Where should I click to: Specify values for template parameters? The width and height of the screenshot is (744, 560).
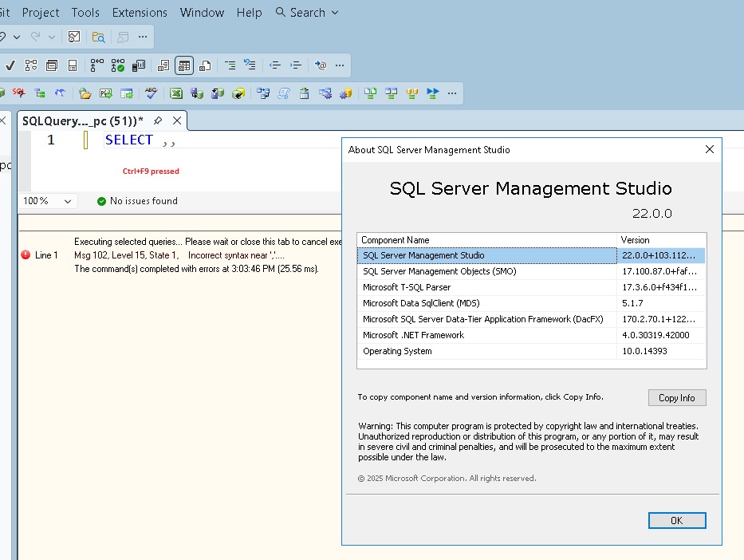coord(321,65)
